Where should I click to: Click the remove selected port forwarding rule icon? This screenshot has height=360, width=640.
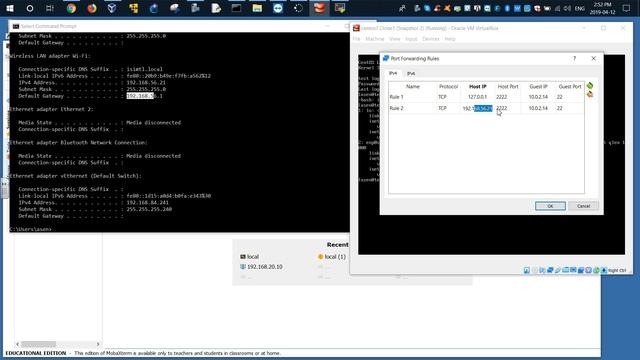point(590,95)
